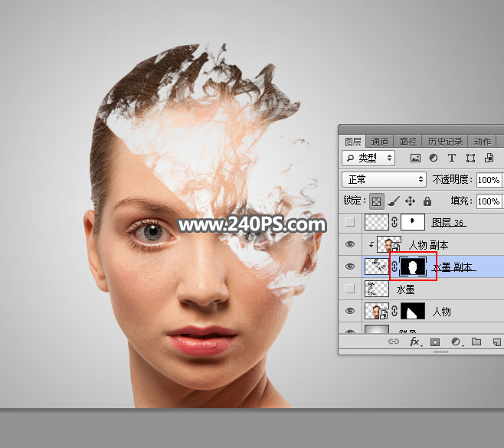
Task: Switch to the 通道 tab
Action: [x=380, y=142]
